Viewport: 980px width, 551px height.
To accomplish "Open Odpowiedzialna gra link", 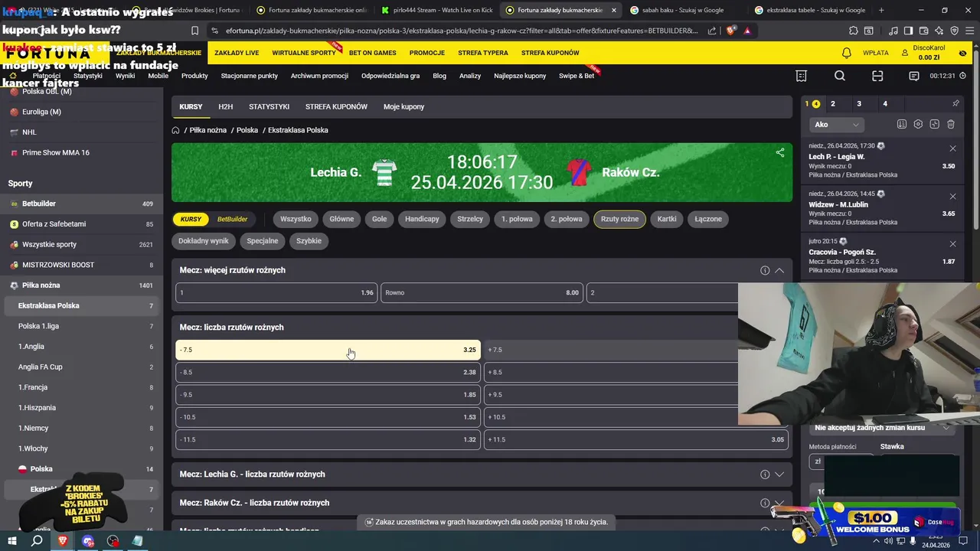I will [x=390, y=76].
